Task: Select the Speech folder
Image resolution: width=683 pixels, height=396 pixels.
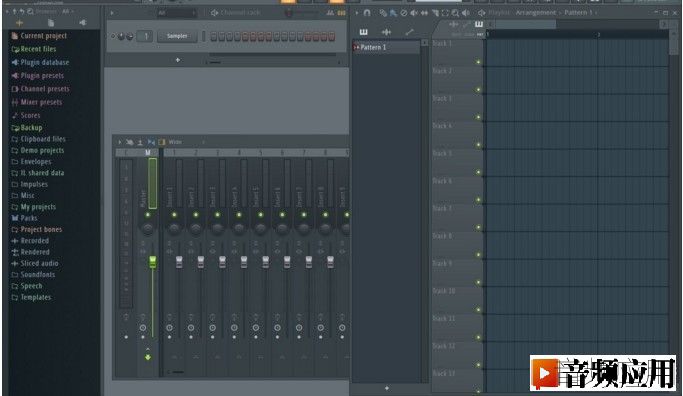Action: click(27, 286)
